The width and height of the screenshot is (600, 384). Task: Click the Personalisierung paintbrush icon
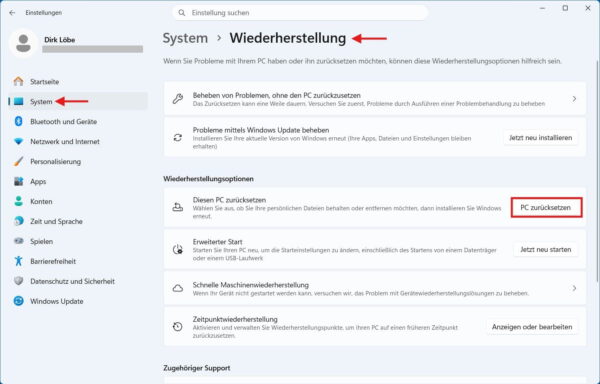tap(18, 161)
